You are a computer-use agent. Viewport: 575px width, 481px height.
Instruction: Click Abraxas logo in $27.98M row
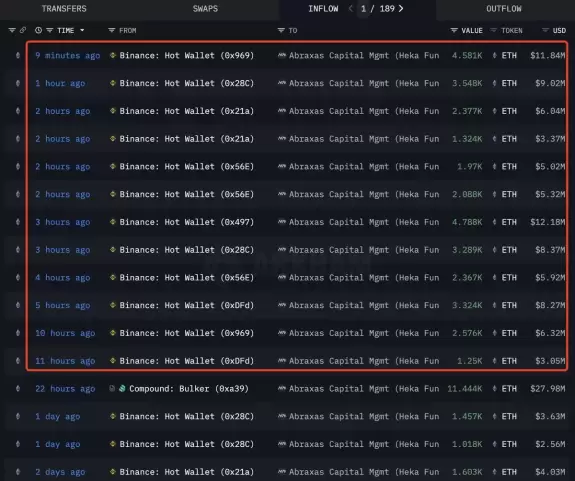(282, 389)
